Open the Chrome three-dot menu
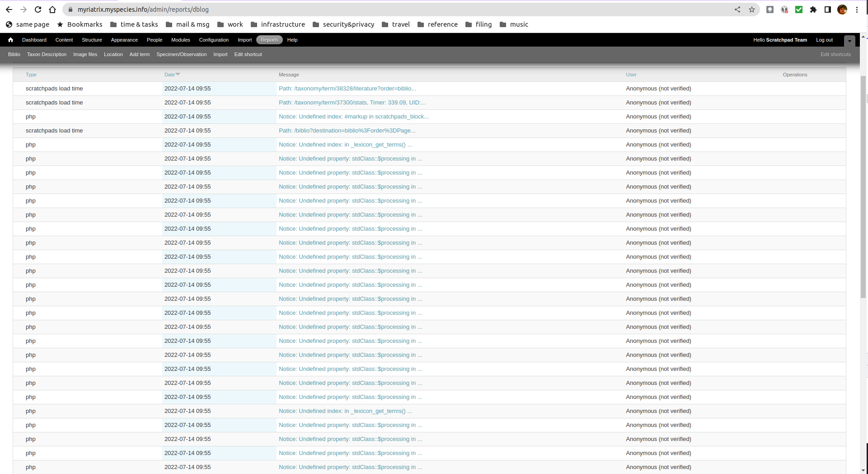The height and width of the screenshot is (474, 868). [858, 9]
